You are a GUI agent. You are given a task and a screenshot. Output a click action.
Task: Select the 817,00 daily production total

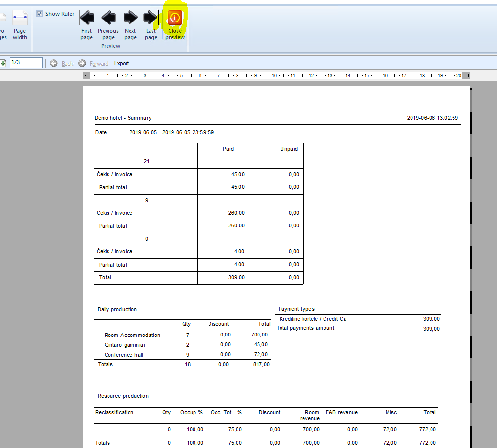click(x=261, y=364)
